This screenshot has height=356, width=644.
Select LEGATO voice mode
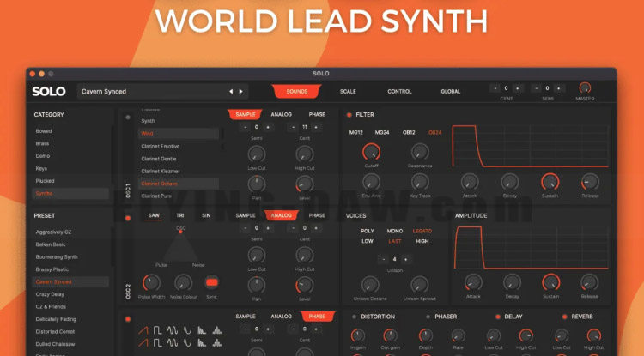(x=422, y=231)
